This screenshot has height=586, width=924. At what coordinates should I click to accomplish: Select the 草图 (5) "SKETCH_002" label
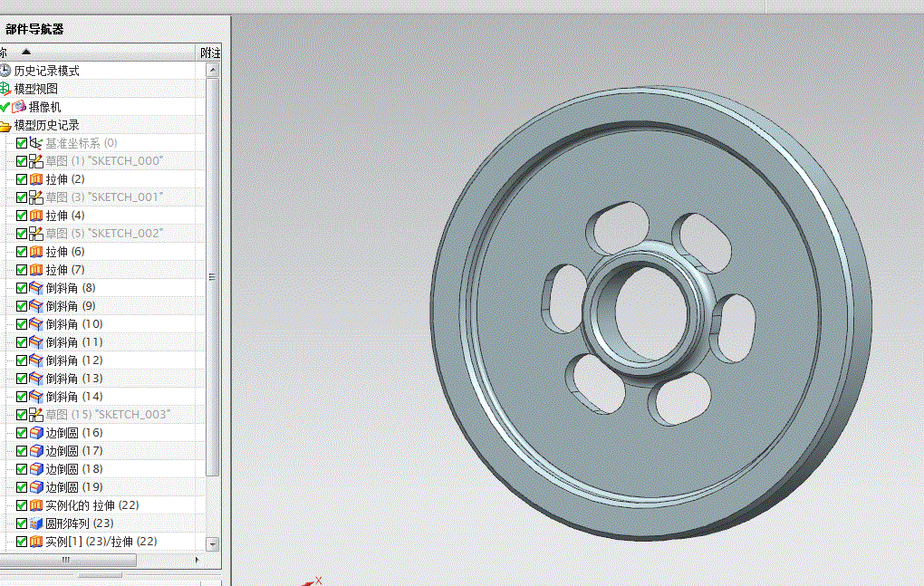click(104, 234)
